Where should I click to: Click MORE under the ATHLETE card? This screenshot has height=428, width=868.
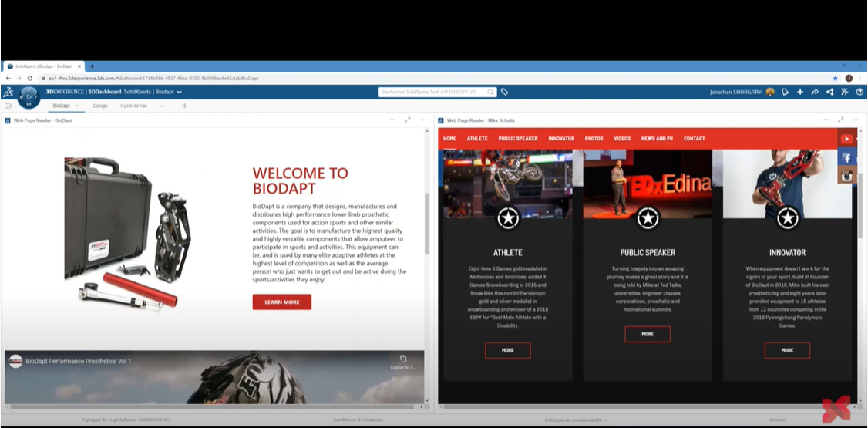click(508, 350)
